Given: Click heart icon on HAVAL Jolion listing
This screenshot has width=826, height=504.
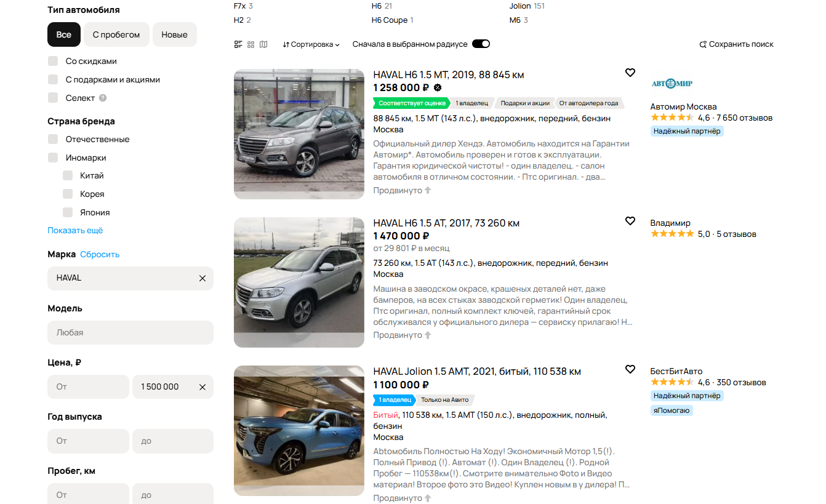Looking at the screenshot, I should click(x=630, y=369).
